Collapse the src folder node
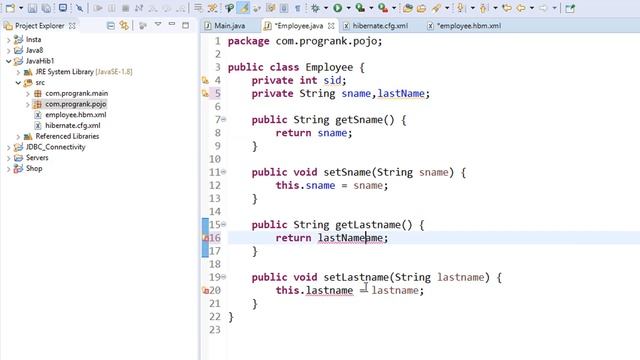The image size is (640, 360). tap(18, 83)
